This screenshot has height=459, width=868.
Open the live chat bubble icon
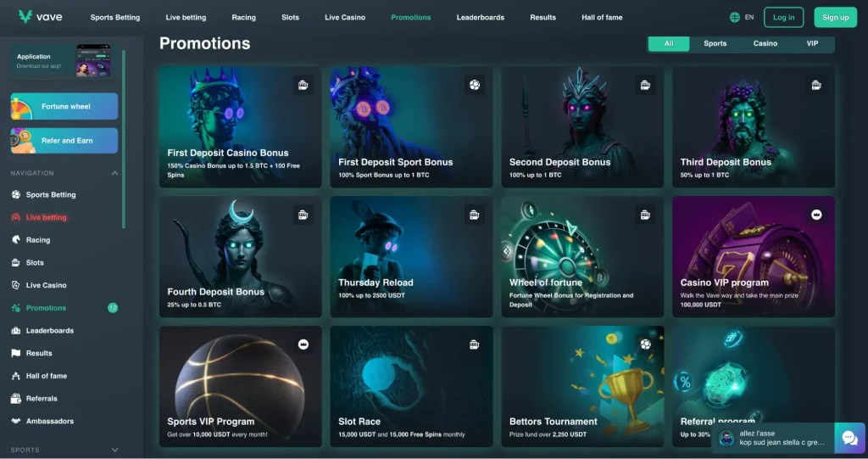849,438
